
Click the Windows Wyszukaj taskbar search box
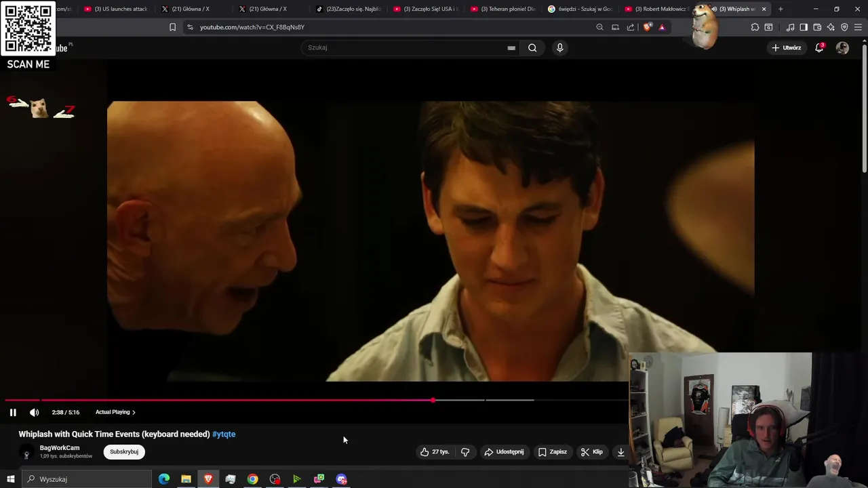pyautogui.click(x=87, y=479)
